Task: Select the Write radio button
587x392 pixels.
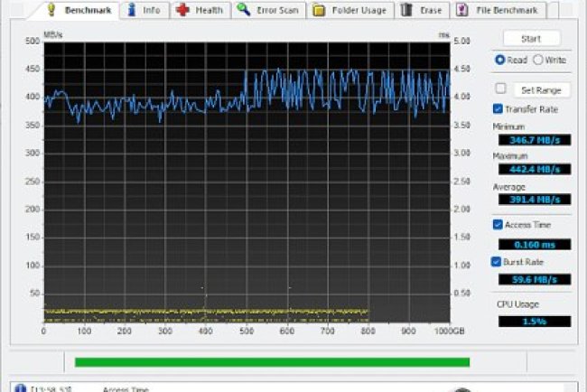Action: (x=538, y=60)
